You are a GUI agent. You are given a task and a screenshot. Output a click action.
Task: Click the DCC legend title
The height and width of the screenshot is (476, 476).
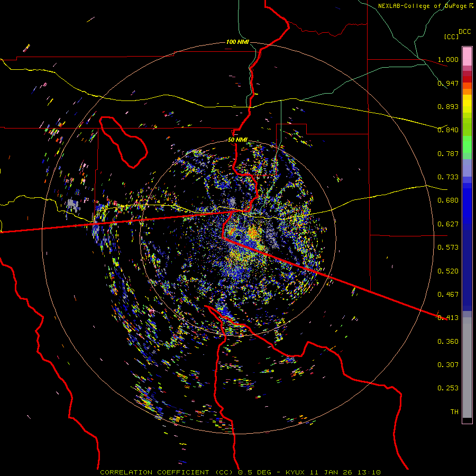(464, 32)
